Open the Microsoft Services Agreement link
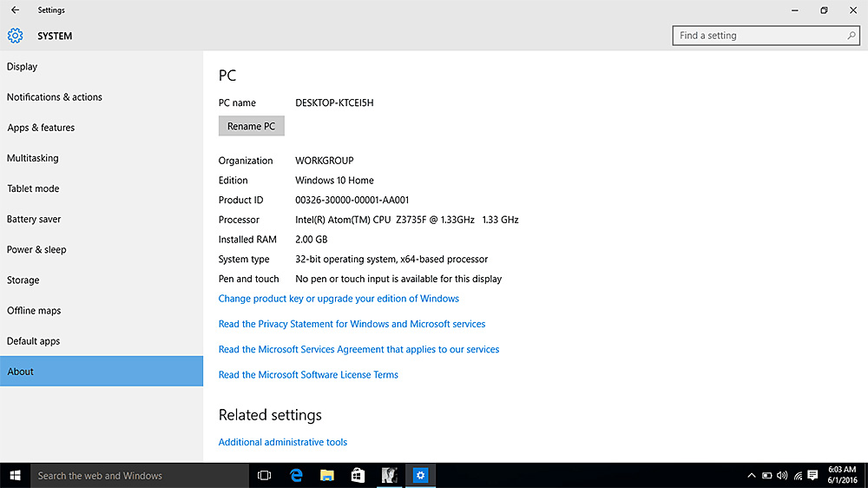The width and height of the screenshot is (868, 488). (x=358, y=350)
